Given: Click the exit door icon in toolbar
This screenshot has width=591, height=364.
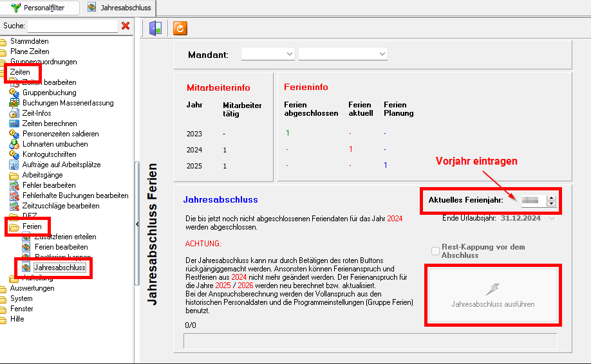Looking at the screenshot, I should (x=155, y=28).
